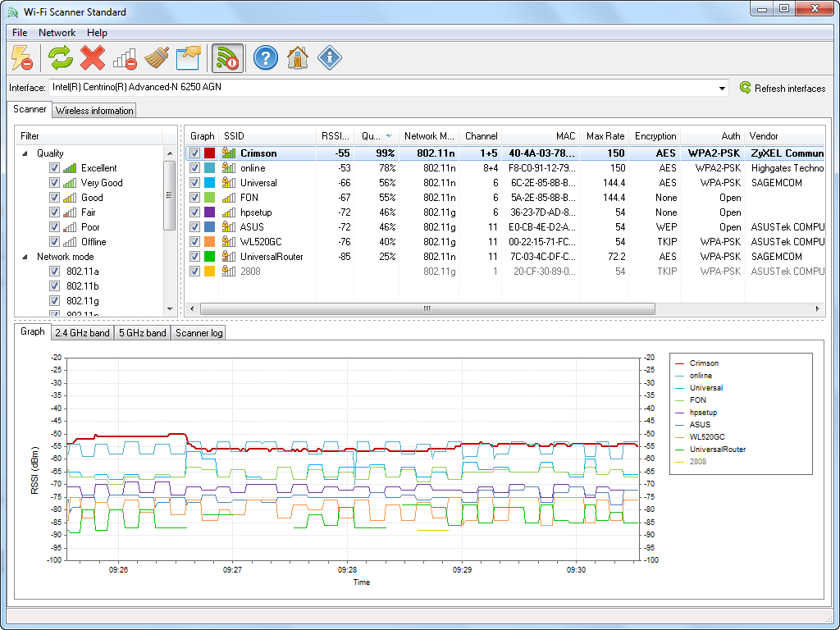
Task: Uncheck the graph checkbox for ASUS network
Action: point(194,227)
